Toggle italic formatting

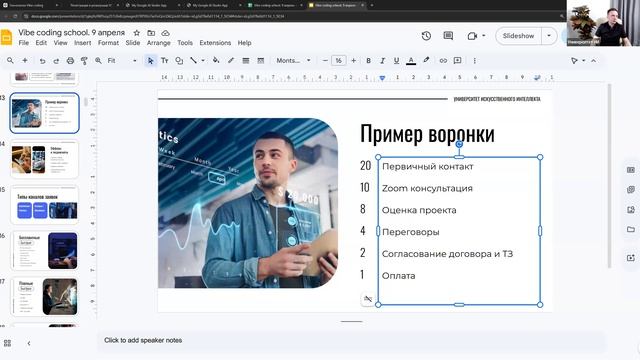pyautogui.click(x=382, y=60)
